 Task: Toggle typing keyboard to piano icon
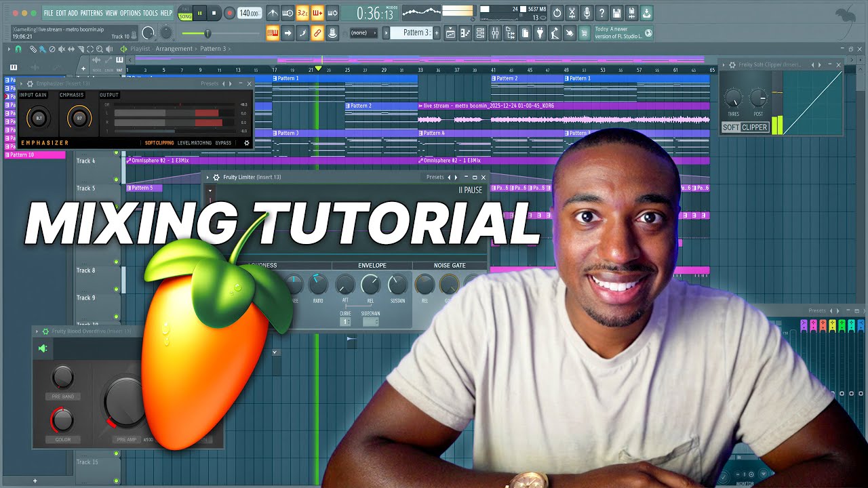[273, 33]
